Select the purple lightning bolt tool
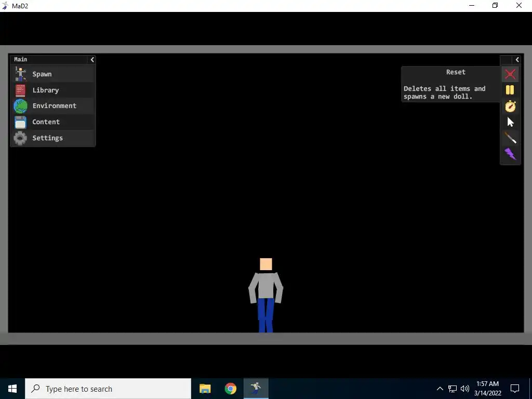 510,154
